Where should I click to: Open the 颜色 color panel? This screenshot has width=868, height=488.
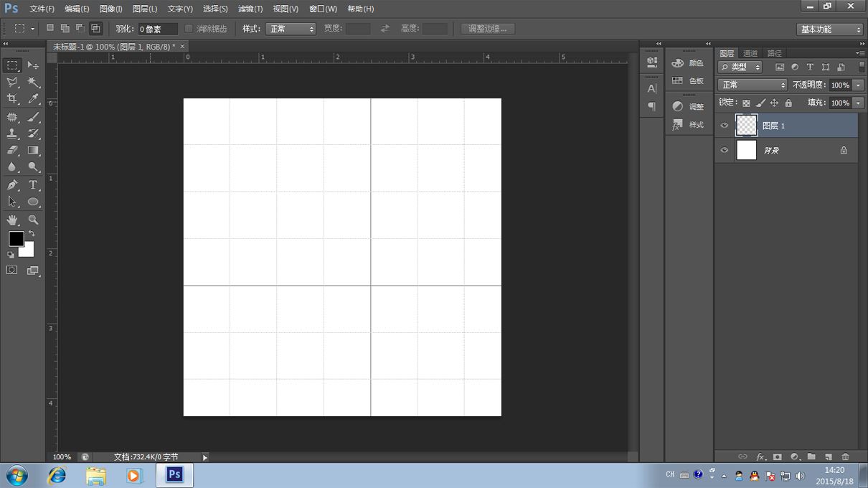(x=688, y=63)
